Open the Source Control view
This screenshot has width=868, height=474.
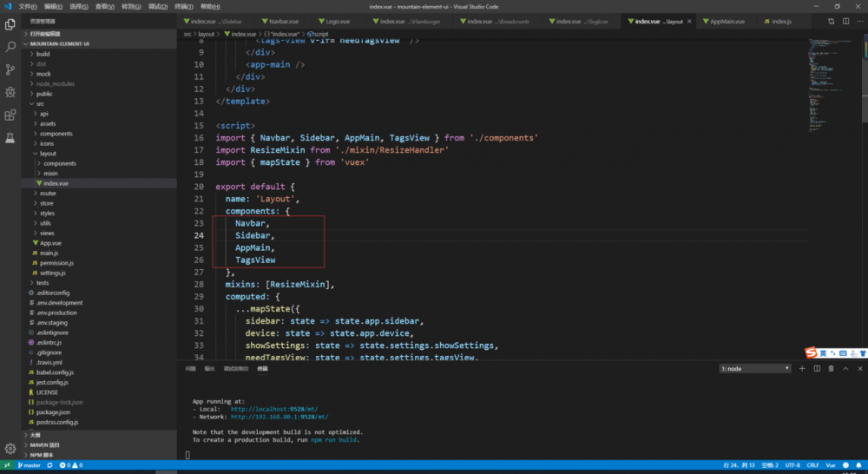10,69
